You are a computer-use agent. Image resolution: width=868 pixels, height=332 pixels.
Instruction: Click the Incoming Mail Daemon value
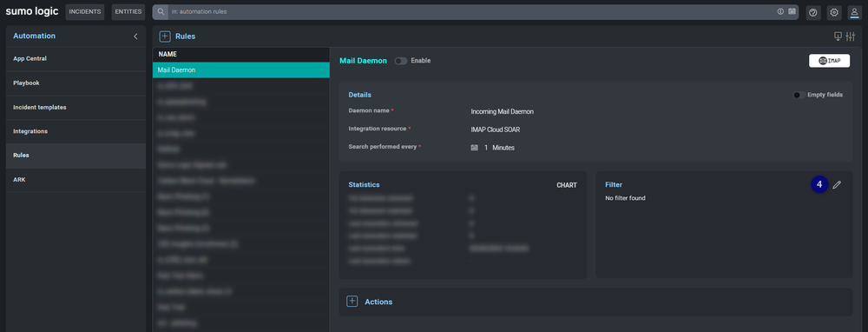tap(502, 111)
